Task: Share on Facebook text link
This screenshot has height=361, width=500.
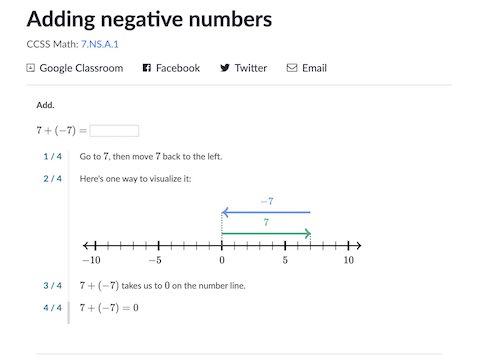Action: pos(178,68)
